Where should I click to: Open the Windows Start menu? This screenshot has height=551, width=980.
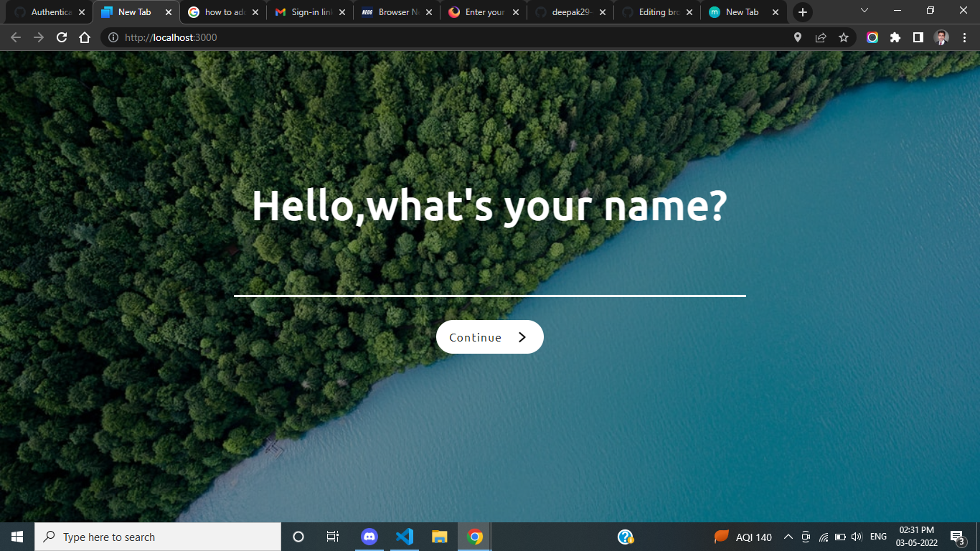[x=17, y=537]
